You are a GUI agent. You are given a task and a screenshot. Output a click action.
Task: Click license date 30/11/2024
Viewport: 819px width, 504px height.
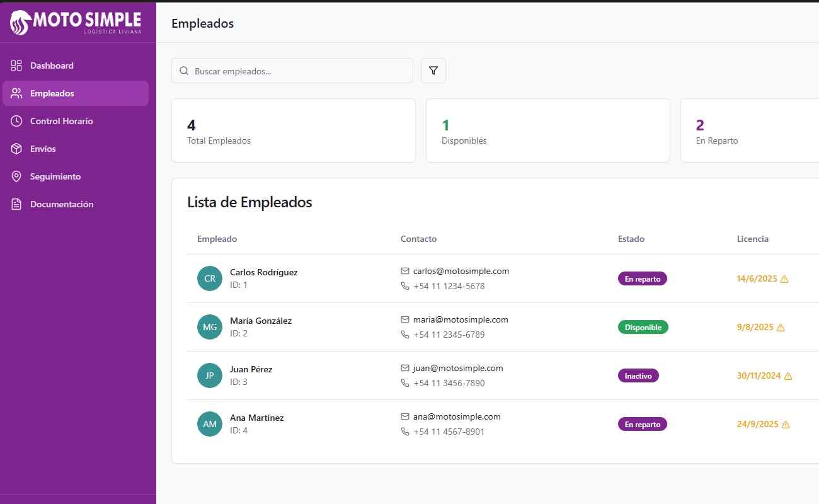coord(759,375)
